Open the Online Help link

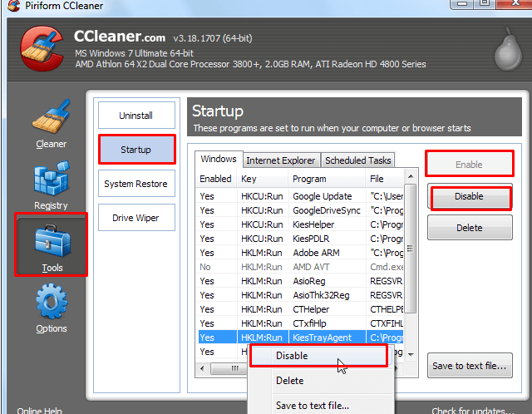point(39,411)
